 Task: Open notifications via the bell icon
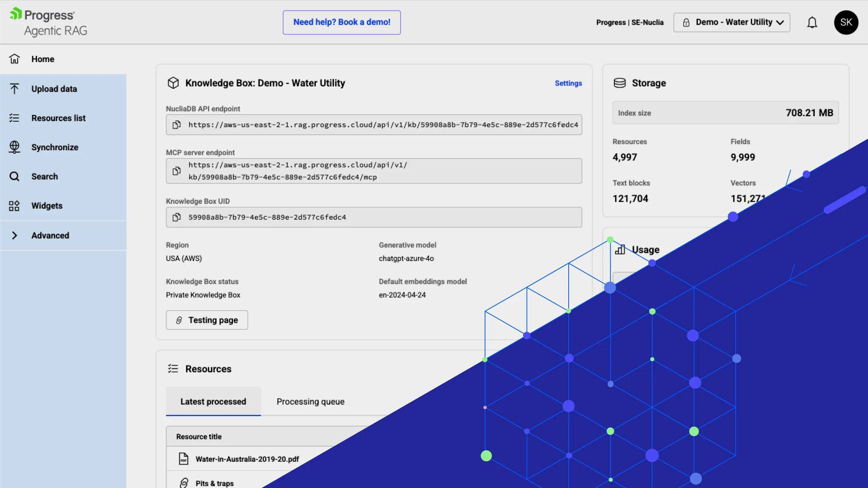[x=812, y=22]
